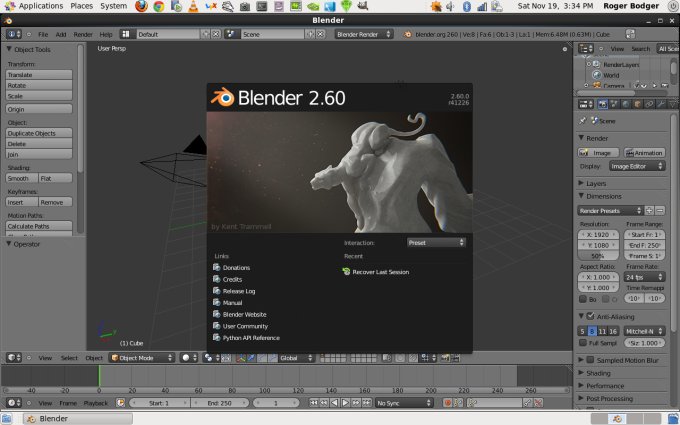Open the Render menu in header

pos(81,34)
